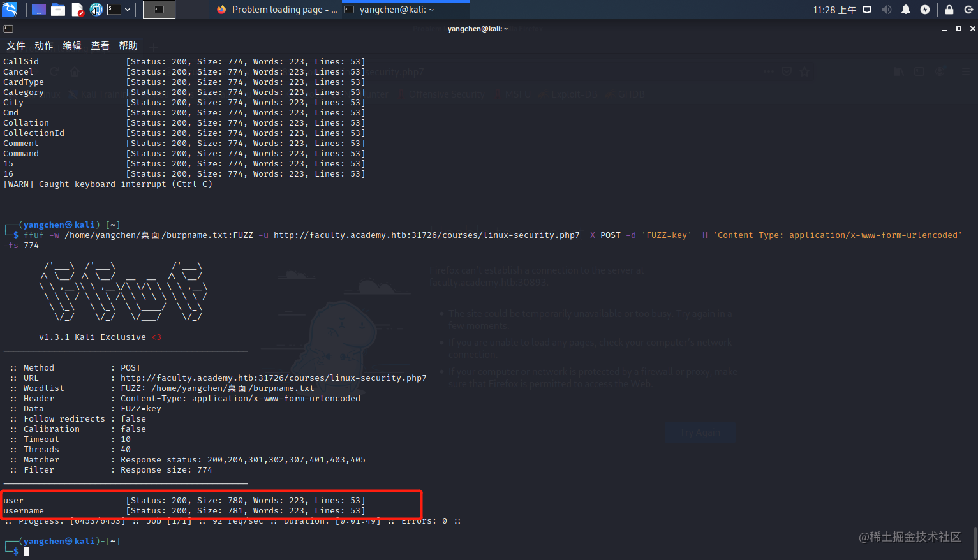Open the 文件 menu
This screenshot has height=560, width=978.
pyautogui.click(x=16, y=45)
